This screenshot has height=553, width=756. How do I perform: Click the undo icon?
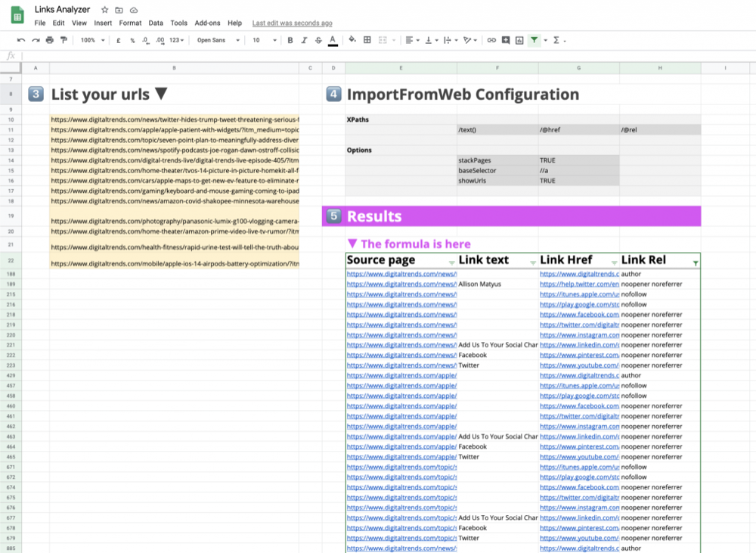(20, 40)
